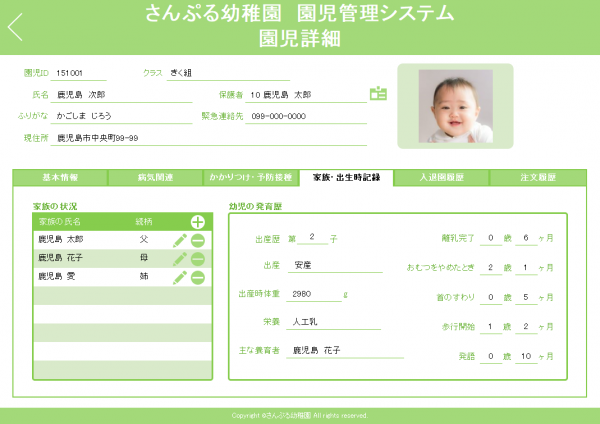Click the 離乳完了 years field
Image resolution: width=600 pixels, height=424 pixels.
491,238
